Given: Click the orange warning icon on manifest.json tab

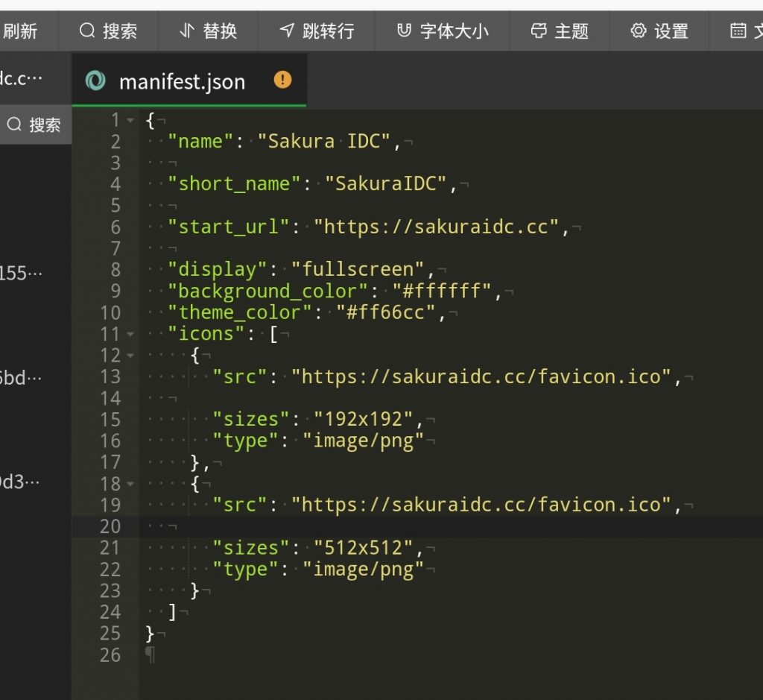Looking at the screenshot, I should (x=283, y=80).
